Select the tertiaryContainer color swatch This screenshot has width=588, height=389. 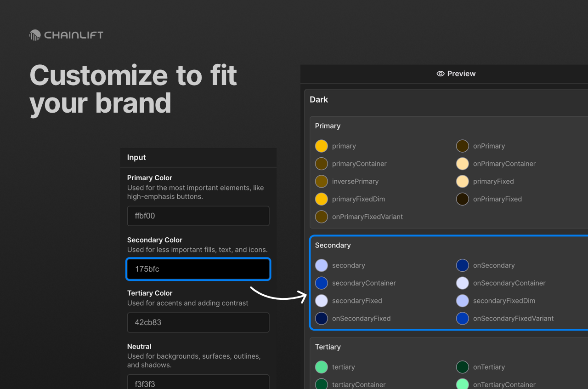pos(322,384)
